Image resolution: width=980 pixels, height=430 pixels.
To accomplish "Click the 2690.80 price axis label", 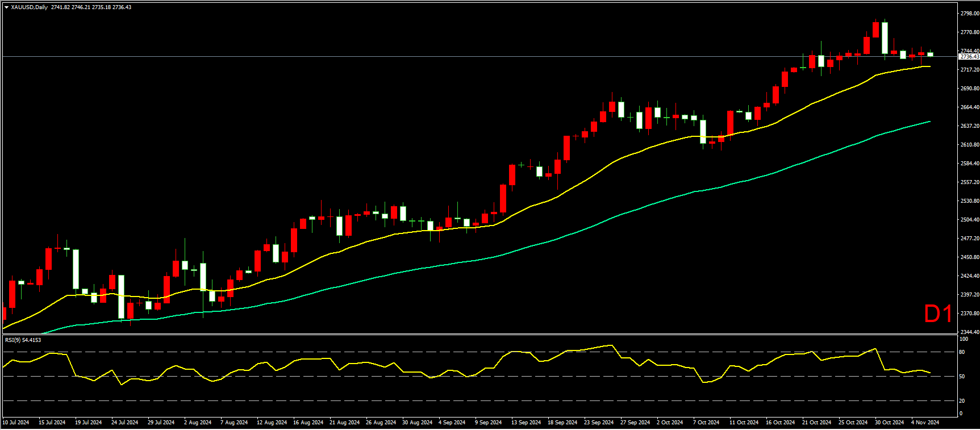I will [970, 89].
